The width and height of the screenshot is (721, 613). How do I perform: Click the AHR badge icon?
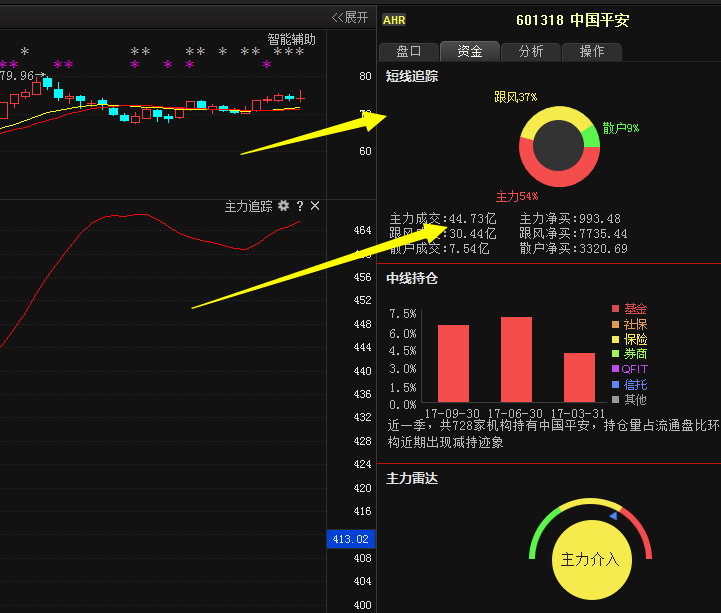point(394,20)
